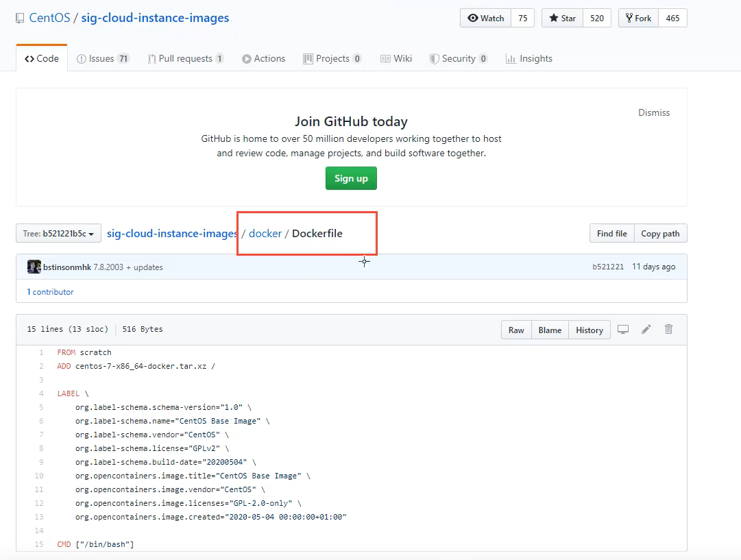
Task: Expand the Tree: b521221b5c branch dropdown
Action: [x=58, y=234]
